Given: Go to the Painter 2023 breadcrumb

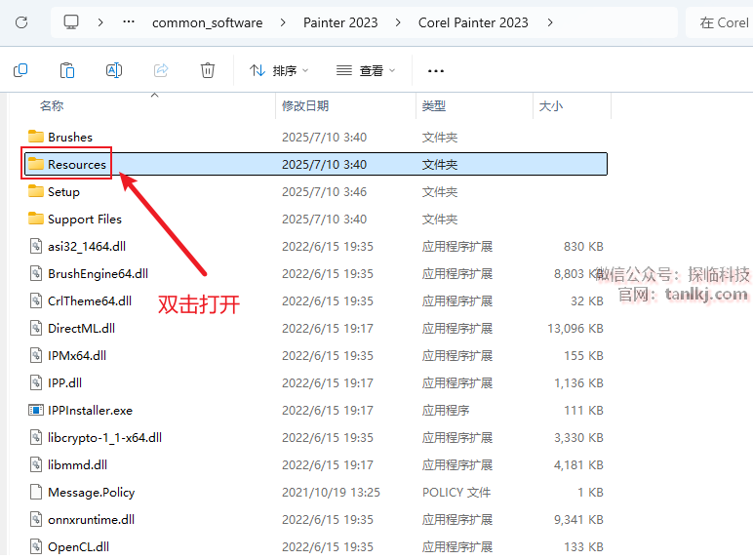Looking at the screenshot, I should 340,22.
